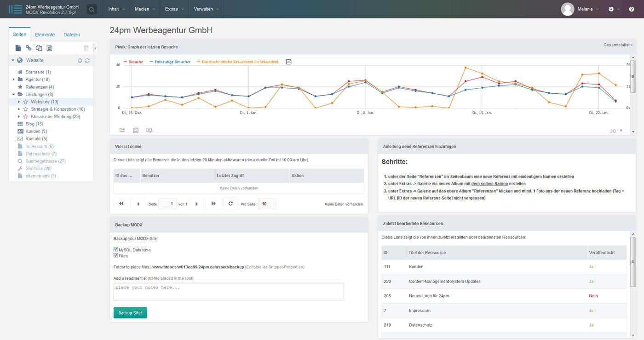Image resolution: width=644 pixels, height=340 pixels.
Task: Click 'Content-Management-System Updates' resource row
Action: tap(504, 281)
